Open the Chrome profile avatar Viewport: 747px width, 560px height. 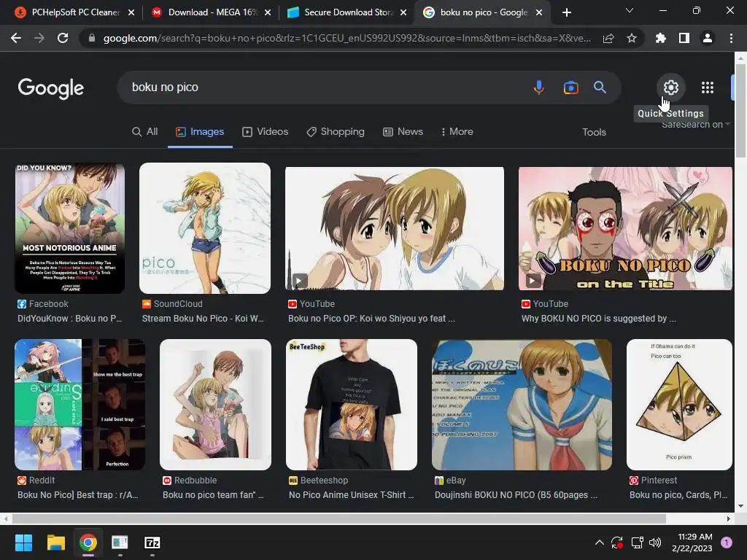coord(708,38)
